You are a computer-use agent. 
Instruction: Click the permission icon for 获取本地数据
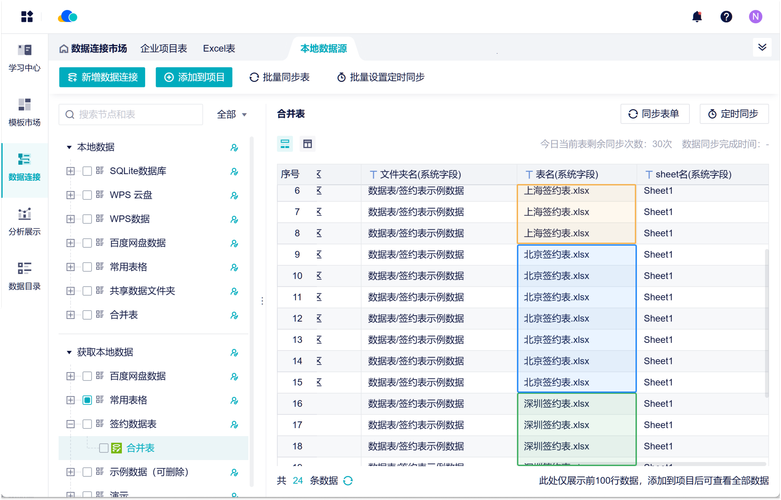[234, 353]
